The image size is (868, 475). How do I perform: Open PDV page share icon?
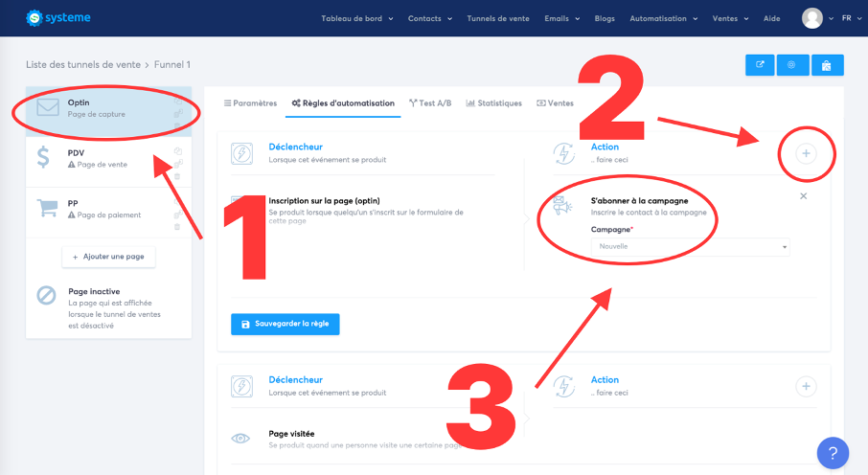[x=177, y=164]
